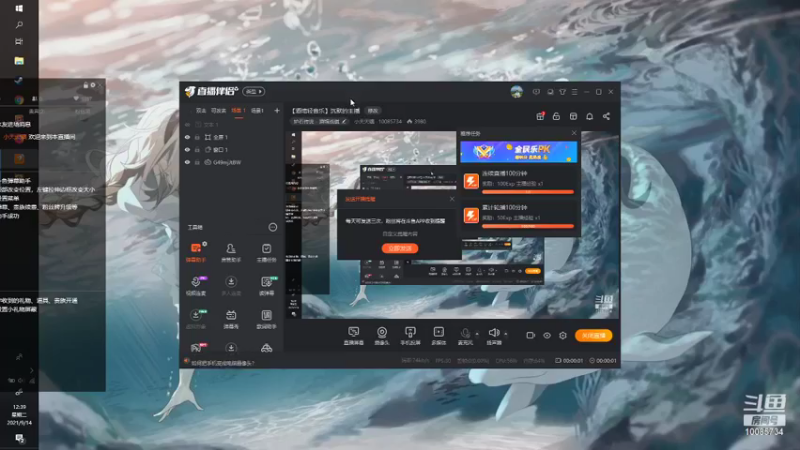Viewport: 800px width, 450px height.
Task: Expand the microphone options arrow
Action: click(x=477, y=334)
